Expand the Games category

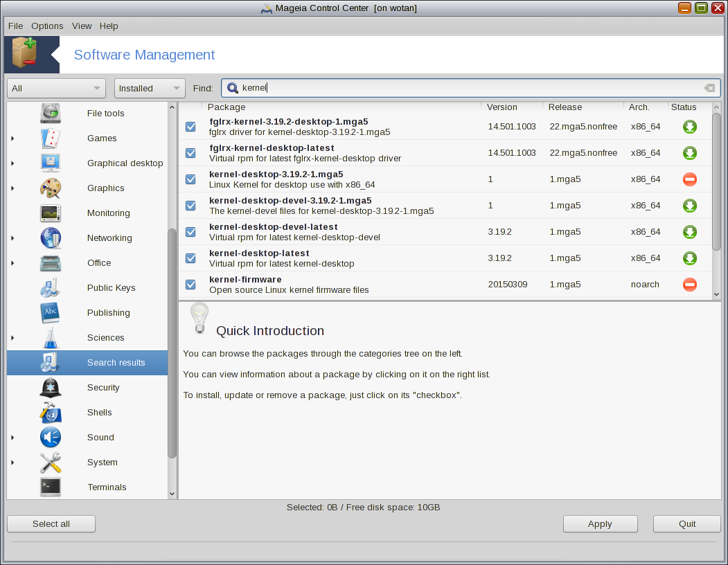click(x=12, y=138)
